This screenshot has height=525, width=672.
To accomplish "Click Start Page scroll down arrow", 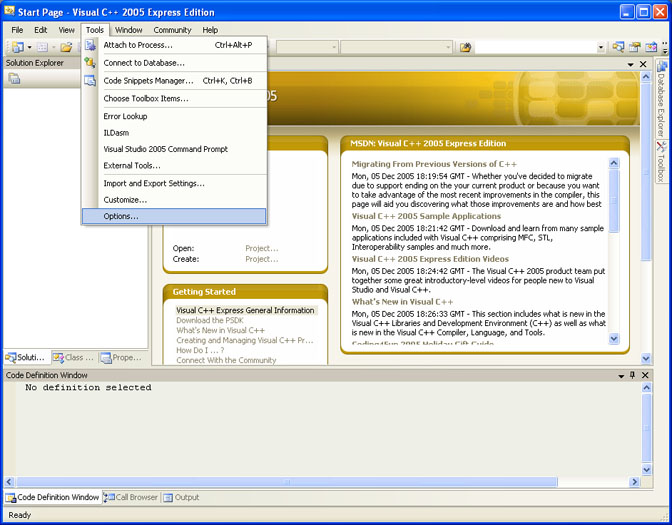I will point(646,358).
